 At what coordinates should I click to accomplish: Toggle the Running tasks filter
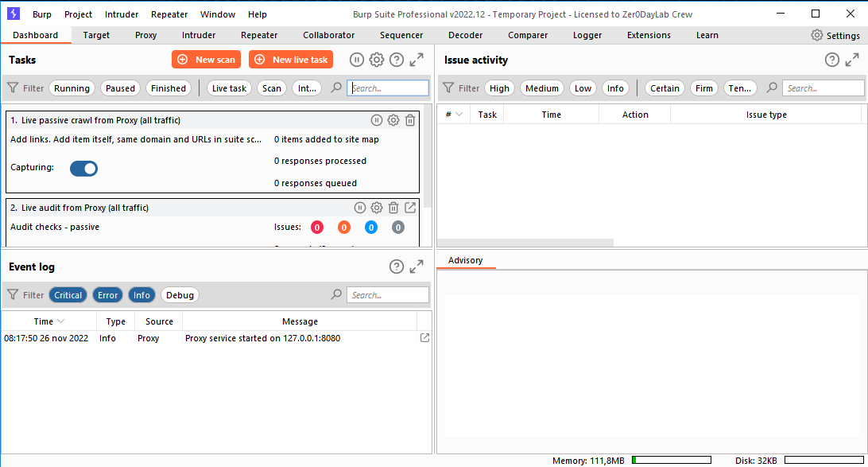pyautogui.click(x=72, y=88)
